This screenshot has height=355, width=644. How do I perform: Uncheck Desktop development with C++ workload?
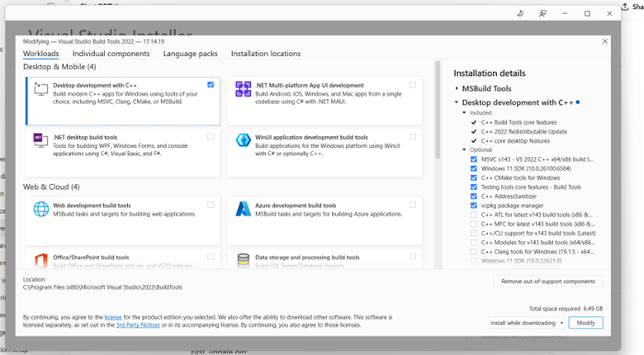211,84
